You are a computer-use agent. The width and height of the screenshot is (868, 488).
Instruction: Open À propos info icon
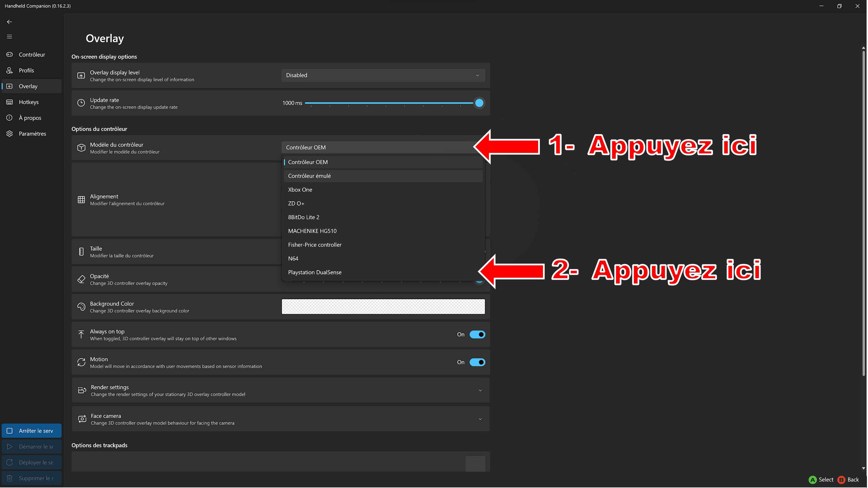(9, 118)
